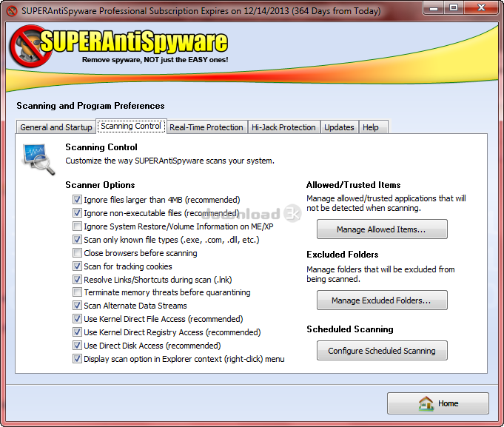Switch to the Updates tab
The width and height of the screenshot is (504, 427).
click(x=339, y=127)
